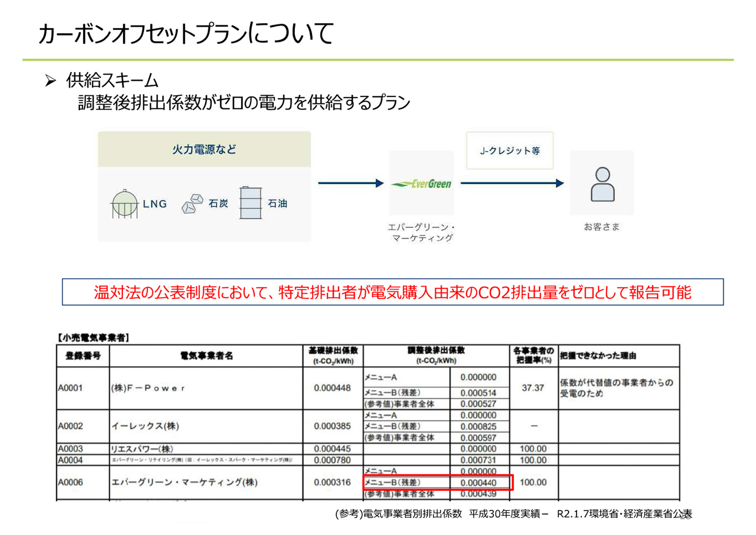Click 100.00 in the リエスパワー row
Viewport: 756px width, 535px height.
click(x=533, y=449)
